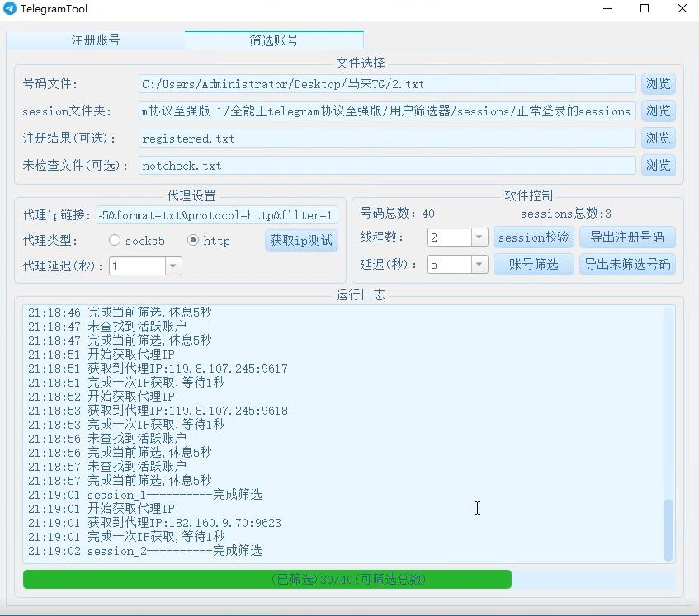Browse for the session文件夹
This screenshot has width=699, height=616.
658,111
